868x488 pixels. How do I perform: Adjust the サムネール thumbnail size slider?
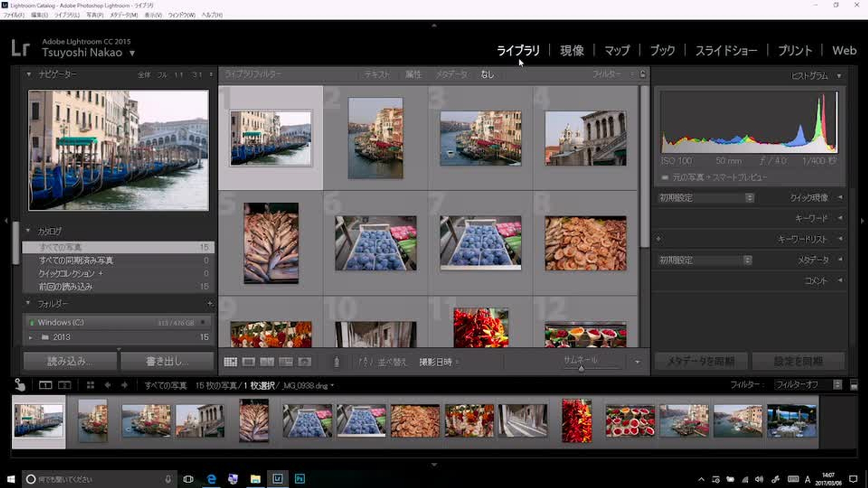pyautogui.click(x=581, y=369)
